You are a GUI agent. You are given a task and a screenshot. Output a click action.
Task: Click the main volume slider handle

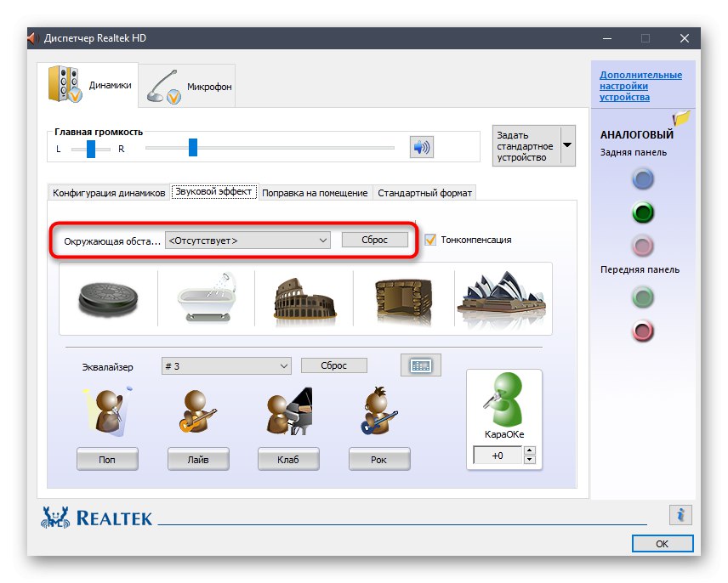pyautogui.click(x=193, y=148)
